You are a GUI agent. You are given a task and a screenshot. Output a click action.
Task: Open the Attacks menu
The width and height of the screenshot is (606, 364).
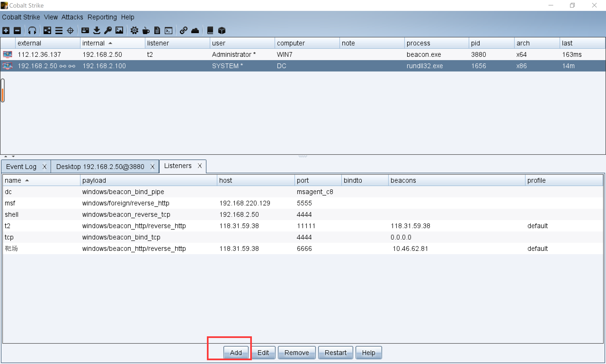pos(72,17)
